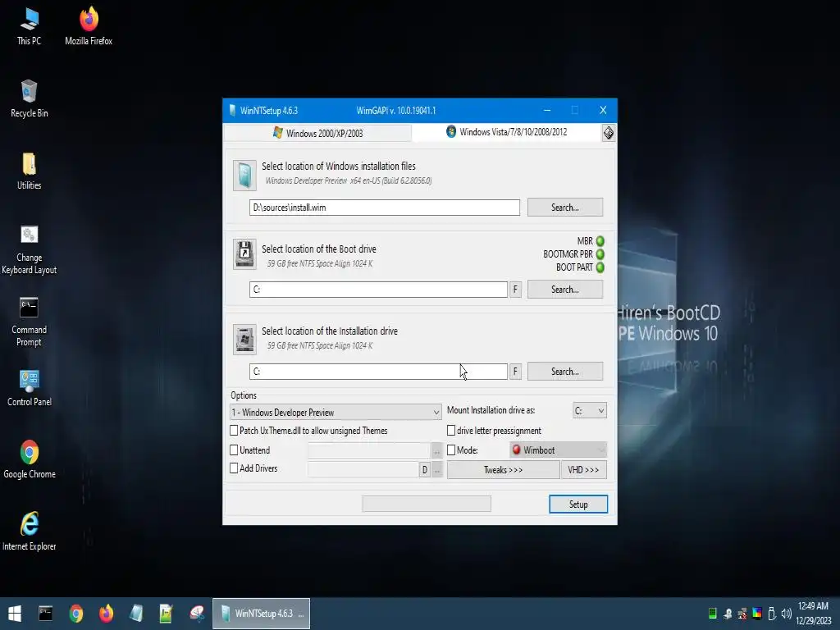Viewport: 840px width, 630px height.
Task: Expand the Windows Developer Preview edition dropdown
Action: tap(336, 412)
